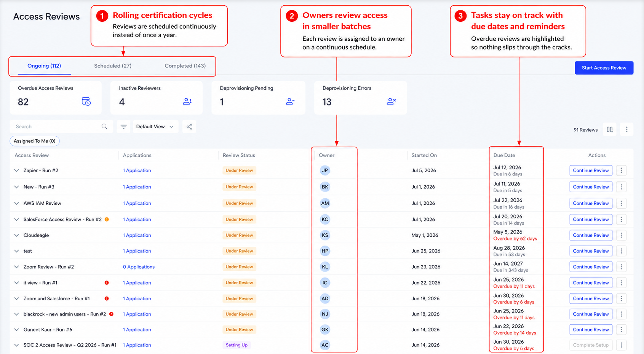Open the table options kebab menu beside 91 Reviews

click(626, 130)
